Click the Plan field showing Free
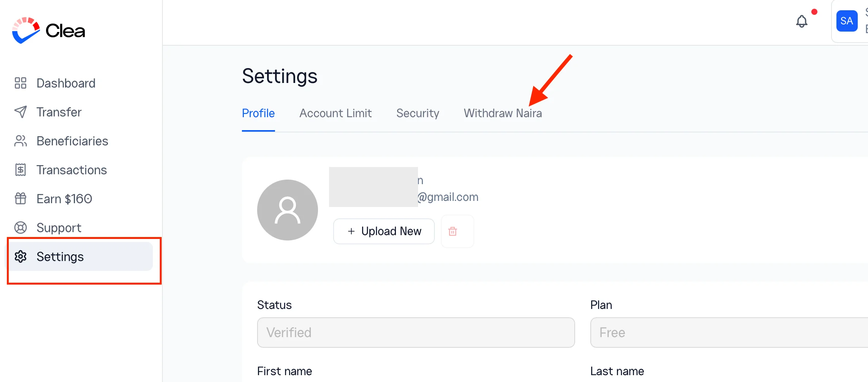 coord(729,333)
